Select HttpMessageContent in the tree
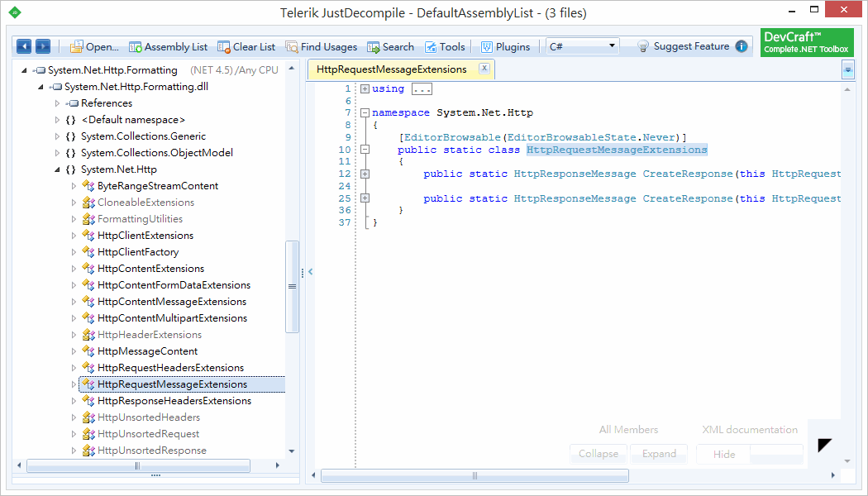This screenshot has width=868, height=496. point(147,351)
